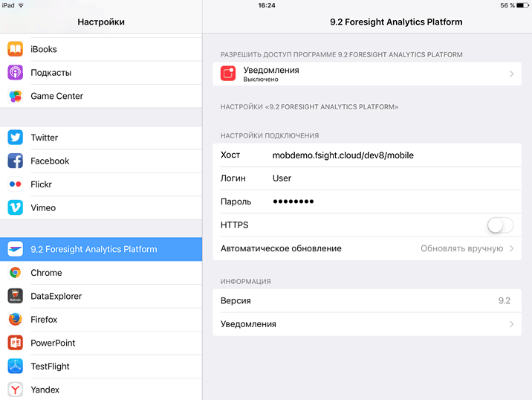Select Firefox in the settings list

click(x=101, y=319)
